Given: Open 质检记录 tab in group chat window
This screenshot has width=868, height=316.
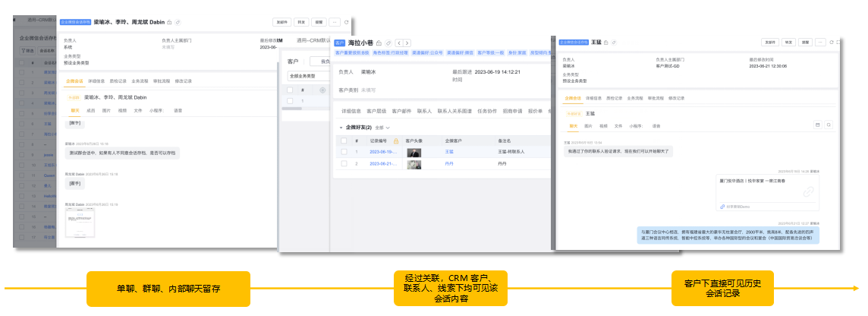Looking at the screenshot, I should pyautogui.click(x=118, y=81).
